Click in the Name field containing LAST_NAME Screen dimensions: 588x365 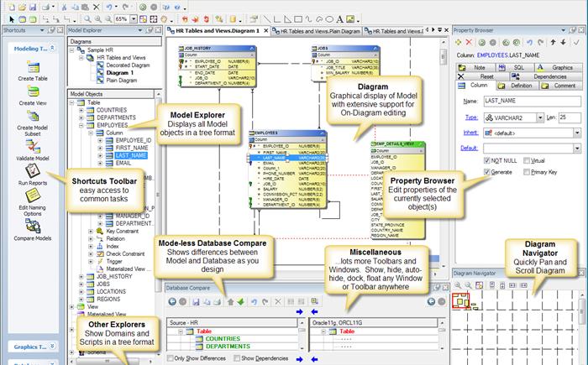coord(532,101)
